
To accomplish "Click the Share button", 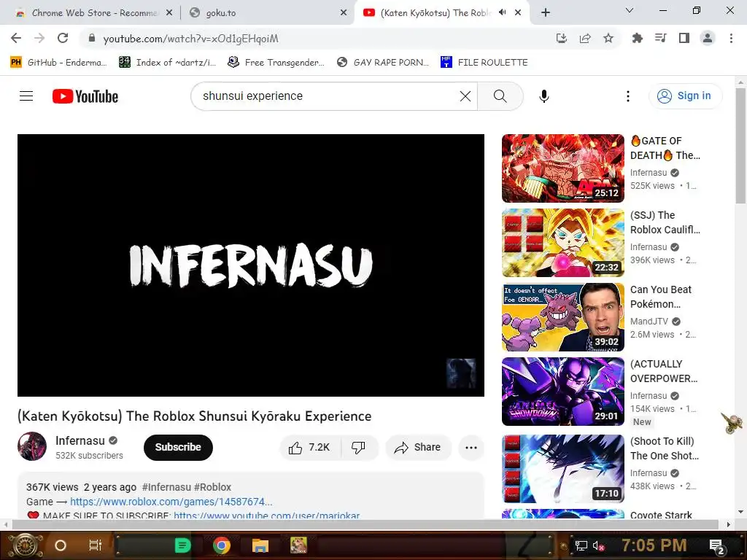I will [418, 447].
